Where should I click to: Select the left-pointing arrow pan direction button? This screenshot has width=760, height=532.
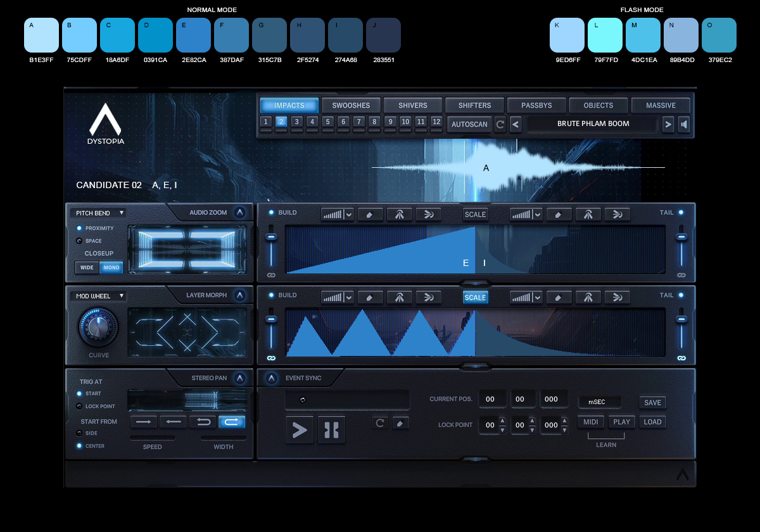tap(174, 422)
